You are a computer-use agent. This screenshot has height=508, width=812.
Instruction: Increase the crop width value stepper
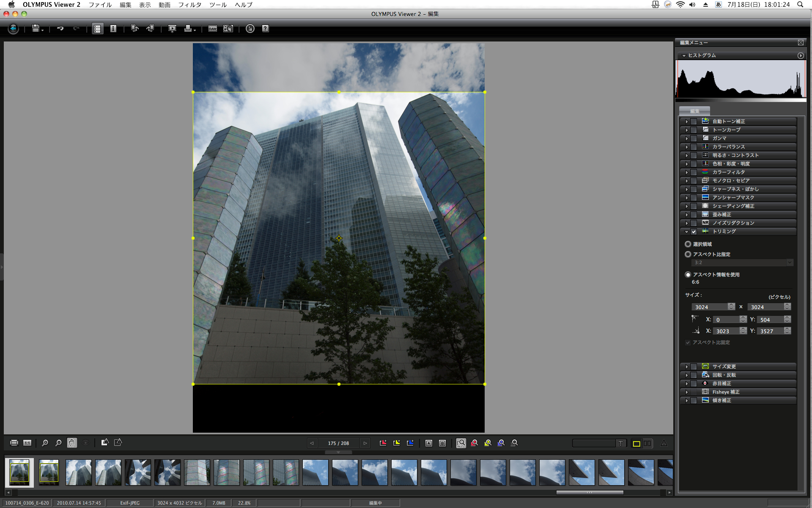click(x=731, y=305)
